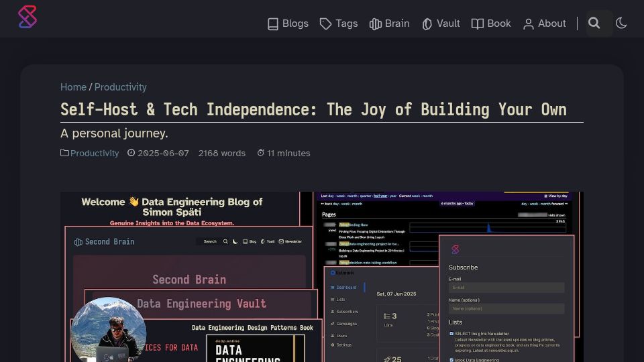Open the Vault navigation link
644x362 pixels.
pos(441,24)
